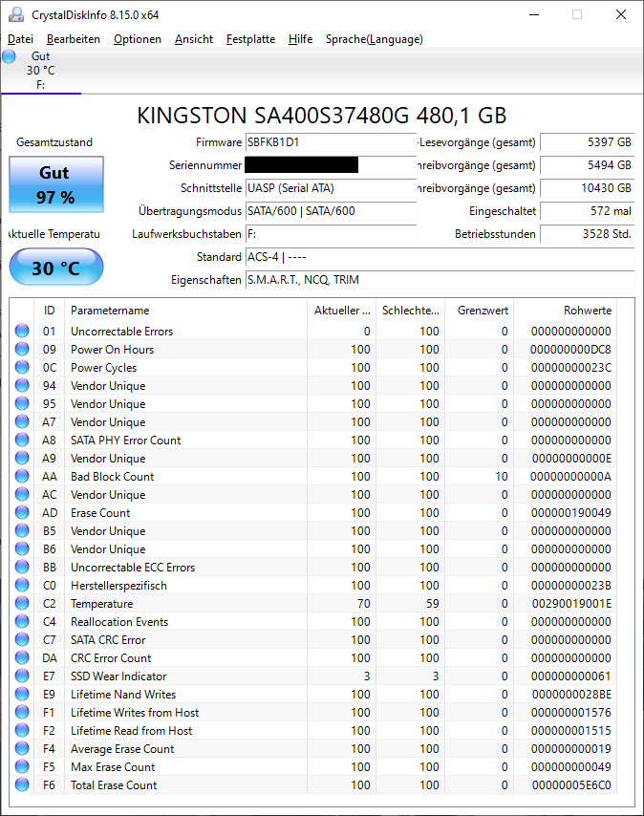Open the Festplatte menu
Image resolution: width=644 pixels, height=816 pixels.
[250, 39]
